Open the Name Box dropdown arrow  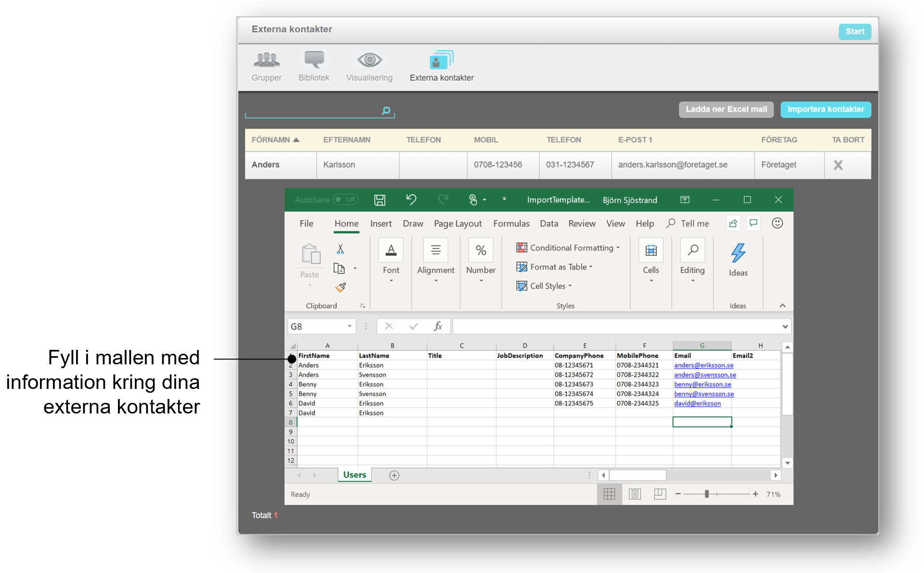click(x=350, y=326)
